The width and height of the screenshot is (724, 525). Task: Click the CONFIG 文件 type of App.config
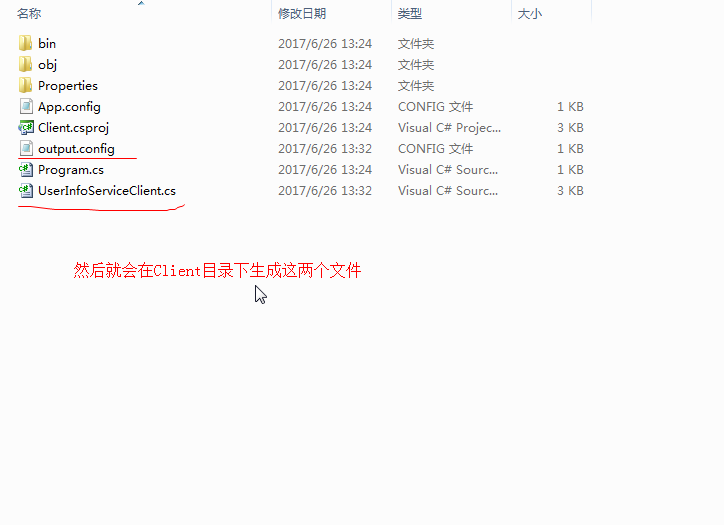coord(435,107)
